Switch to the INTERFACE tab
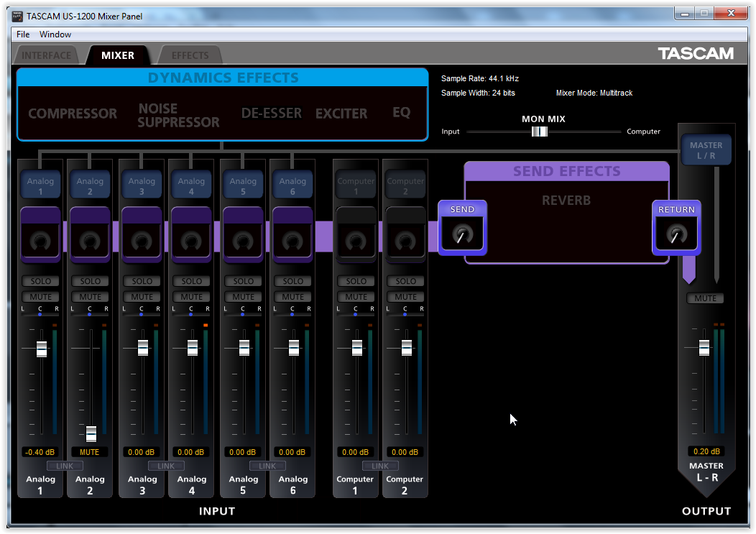The image size is (756, 534). (x=47, y=55)
